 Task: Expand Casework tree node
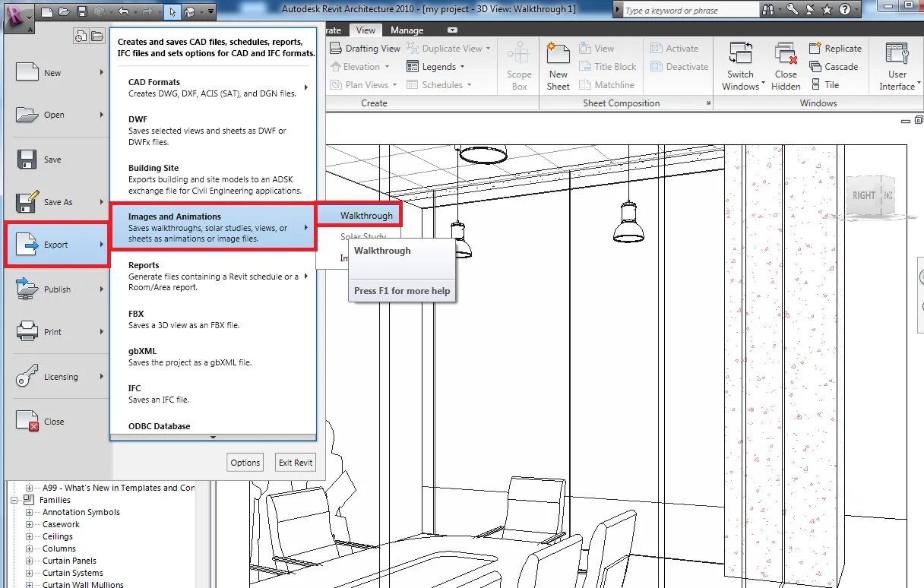[x=30, y=524]
